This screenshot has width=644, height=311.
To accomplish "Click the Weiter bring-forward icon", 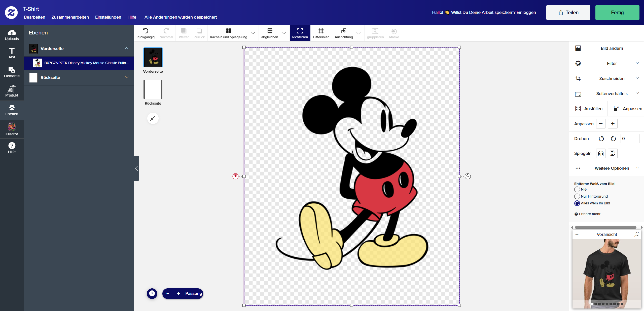I will (184, 33).
